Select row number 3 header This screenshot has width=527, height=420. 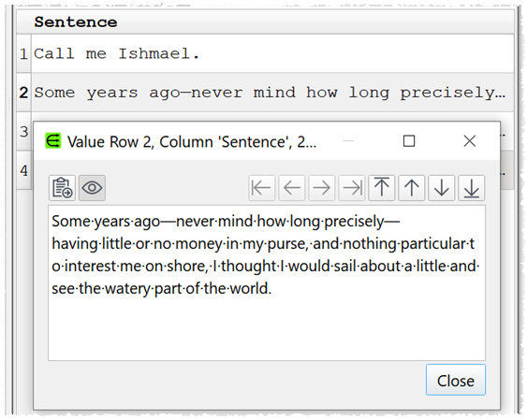(x=24, y=131)
